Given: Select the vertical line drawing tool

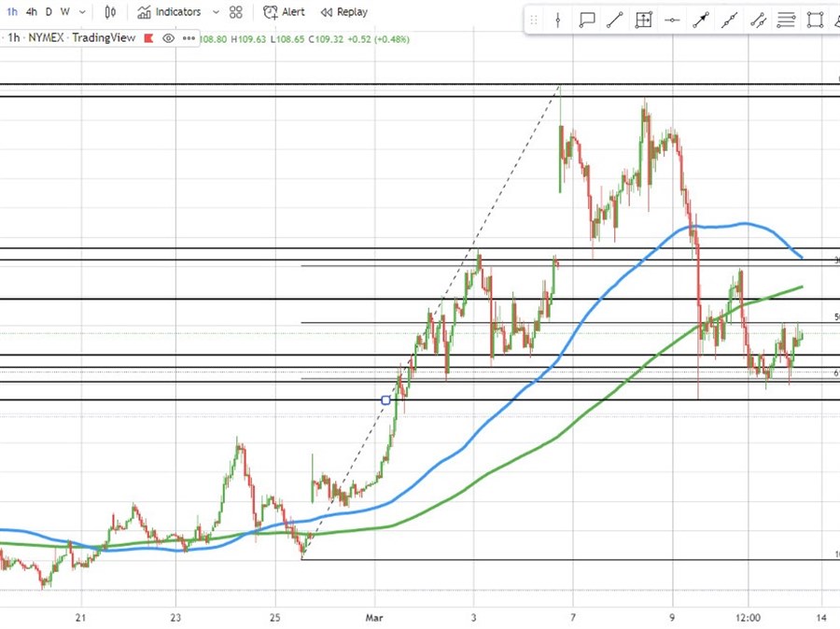Looking at the screenshot, I should (x=558, y=20).
